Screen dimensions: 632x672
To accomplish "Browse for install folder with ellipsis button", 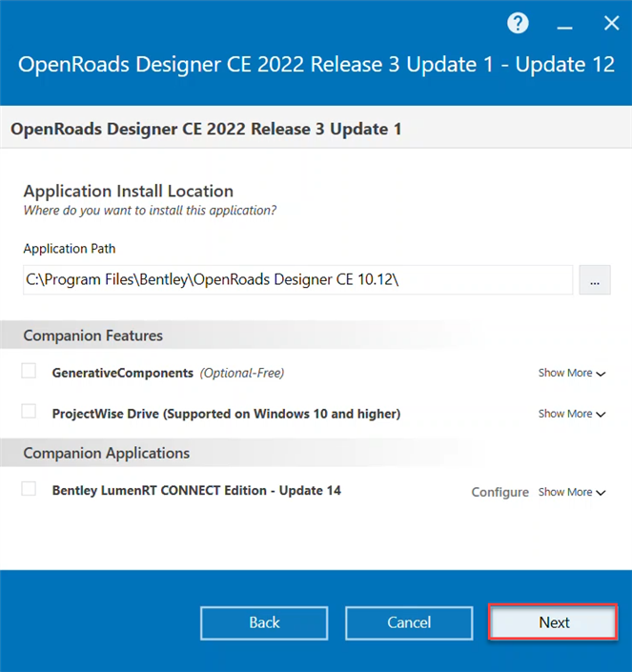I will pos(595,280).
